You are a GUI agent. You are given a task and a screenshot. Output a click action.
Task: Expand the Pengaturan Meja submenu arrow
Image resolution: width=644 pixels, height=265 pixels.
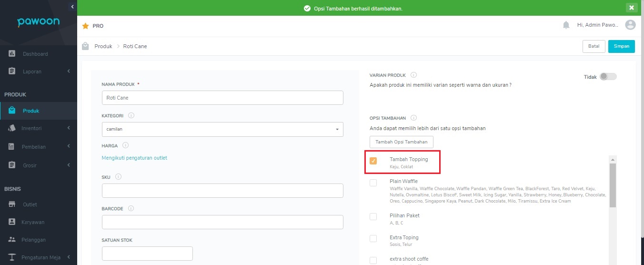pyautogui.click(x=69, y=257)
